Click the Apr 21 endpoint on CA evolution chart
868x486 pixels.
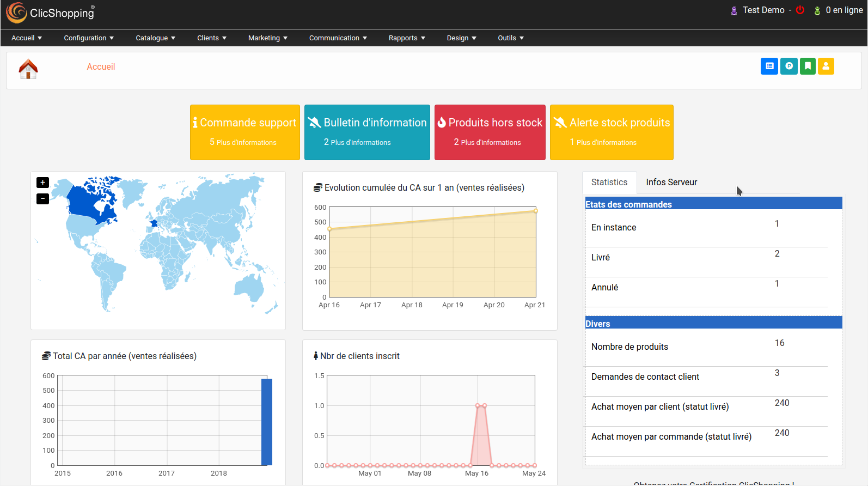point(536,211)
